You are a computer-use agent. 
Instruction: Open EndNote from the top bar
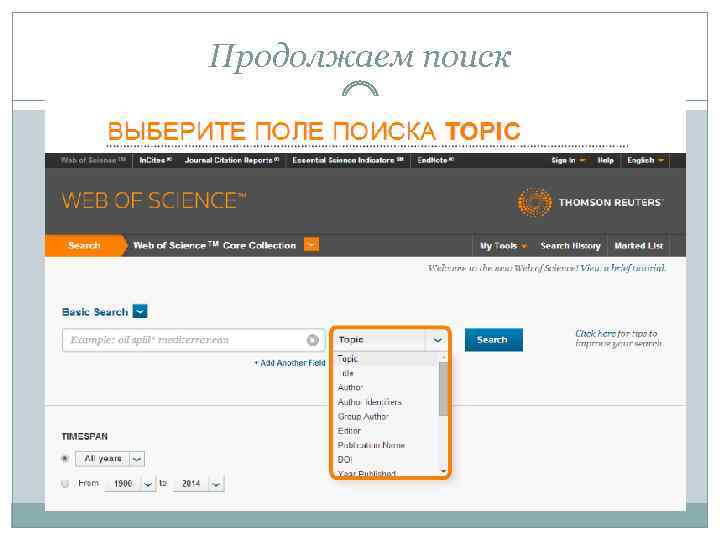click(x=435, y=160)
